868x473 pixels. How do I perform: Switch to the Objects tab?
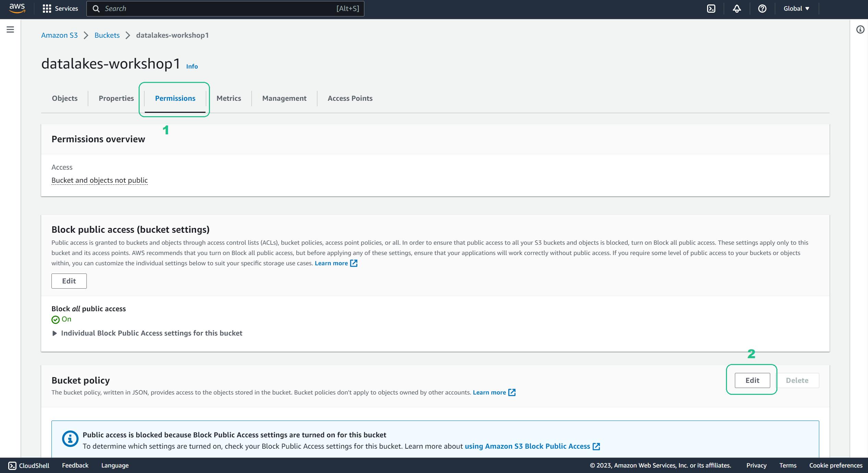65,98
